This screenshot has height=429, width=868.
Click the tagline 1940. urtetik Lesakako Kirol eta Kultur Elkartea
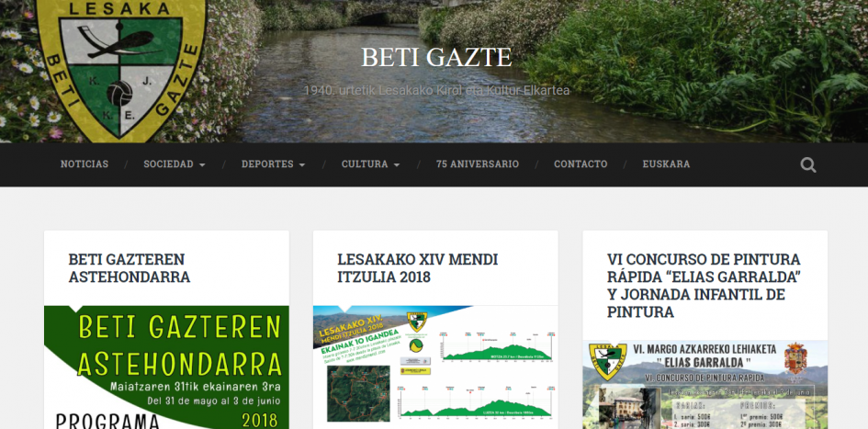point(436,90)
